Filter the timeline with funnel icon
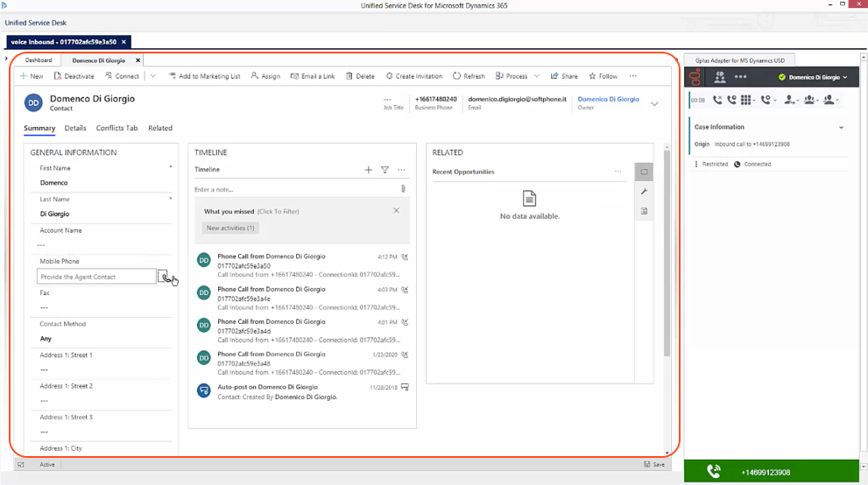The width and height of the screenshot is (868, 485). click(385, 170)
